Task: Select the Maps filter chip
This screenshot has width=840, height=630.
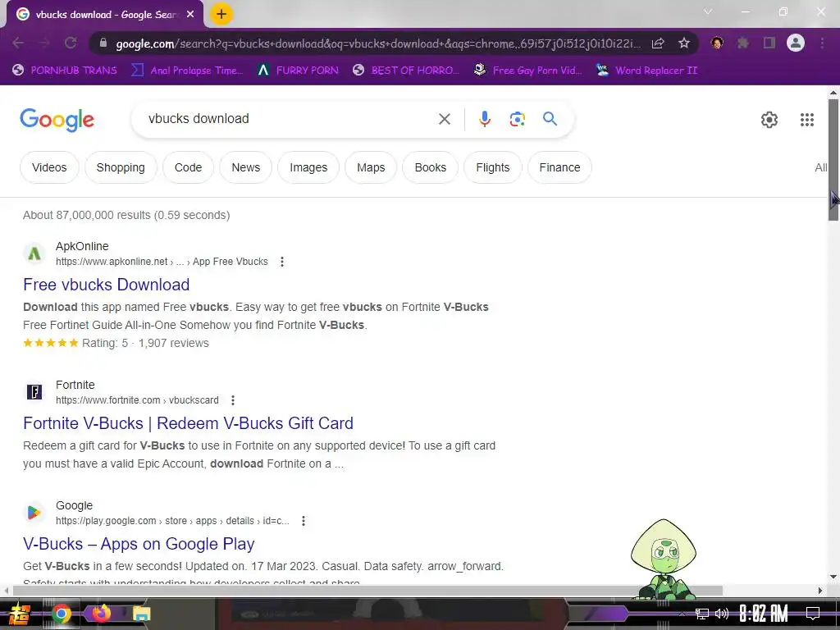Action: point(371,167)
